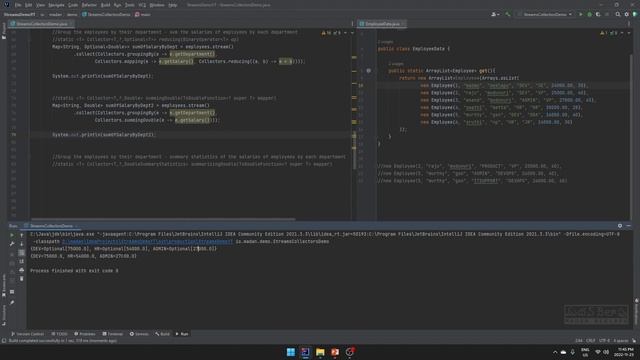Open the Build tool window at the bottom
This screenshot has width=640, height=360.
[162, 334]
